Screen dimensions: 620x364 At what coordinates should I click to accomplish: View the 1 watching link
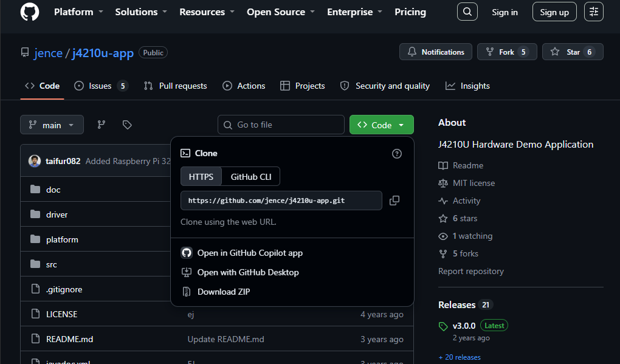click(x=472, y=236)
